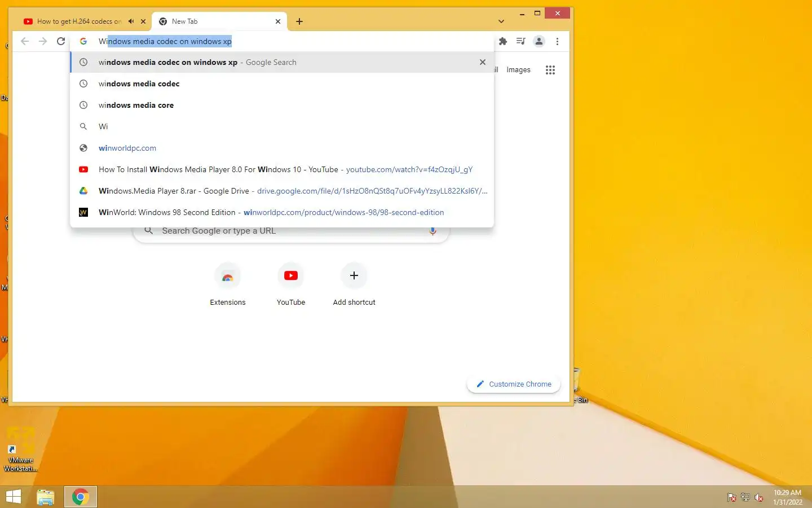Click the Google Drive icon beside the rar suggestion

click(x=83, y=191)
